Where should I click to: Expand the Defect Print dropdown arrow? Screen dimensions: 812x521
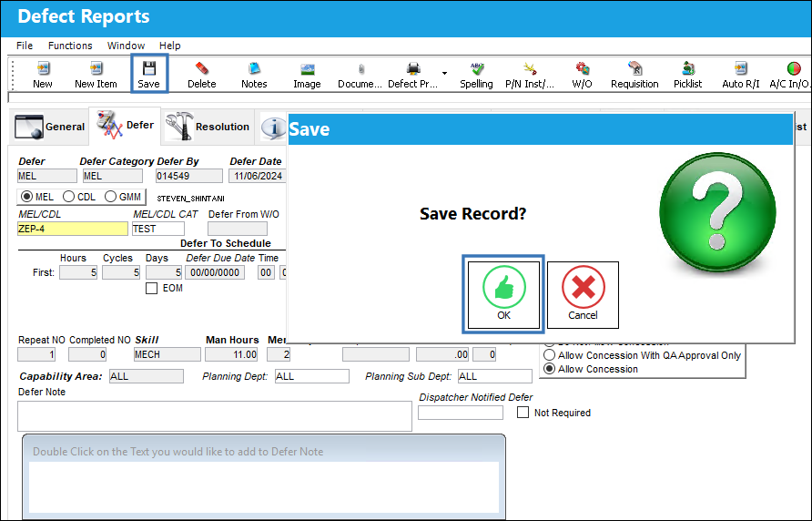444,73
